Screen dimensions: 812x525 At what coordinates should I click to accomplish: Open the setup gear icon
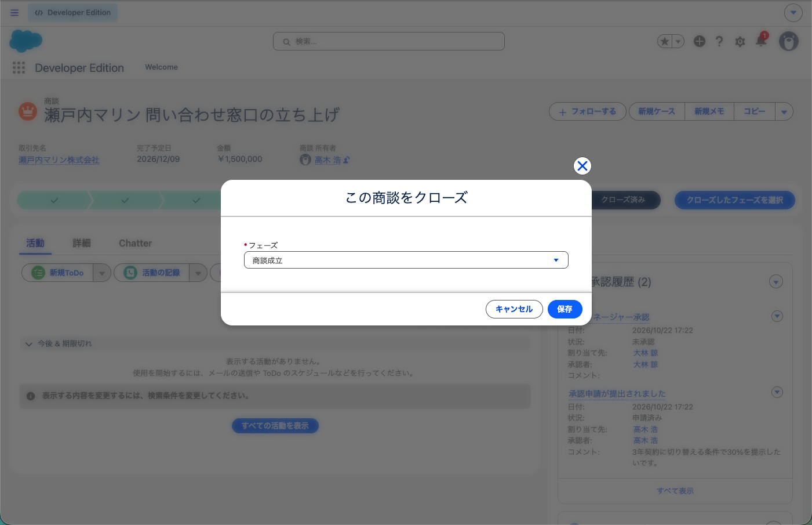click(x=740, y=42)
